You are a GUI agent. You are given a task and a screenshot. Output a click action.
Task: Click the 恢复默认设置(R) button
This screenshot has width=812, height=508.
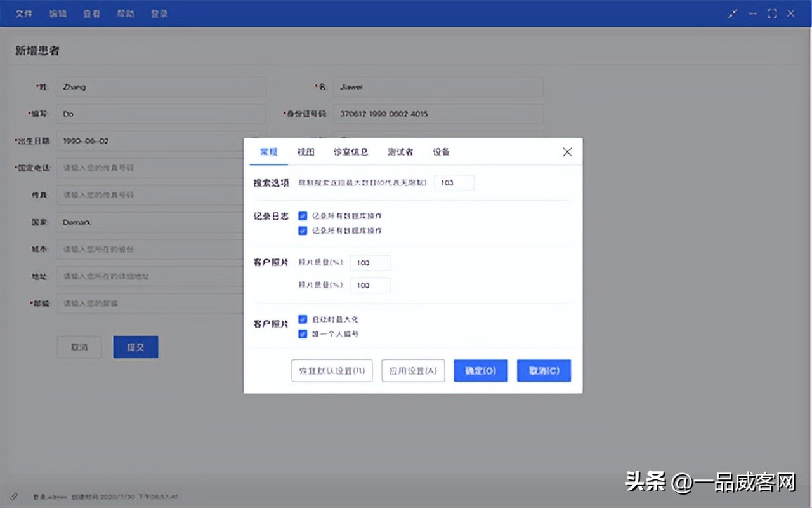click(332, 371)
